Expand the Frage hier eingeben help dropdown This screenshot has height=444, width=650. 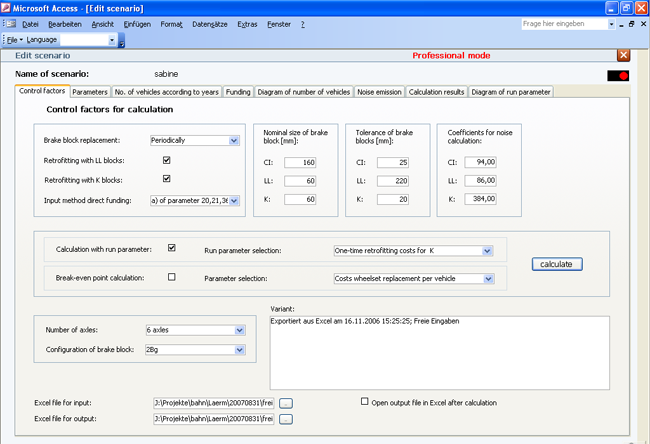(x=611, y=24)
